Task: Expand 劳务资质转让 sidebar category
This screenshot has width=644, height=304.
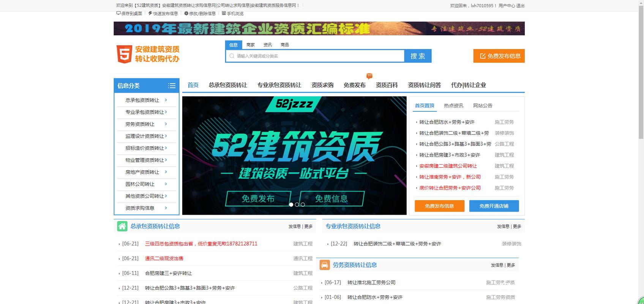Action: (x=147, y=124)
